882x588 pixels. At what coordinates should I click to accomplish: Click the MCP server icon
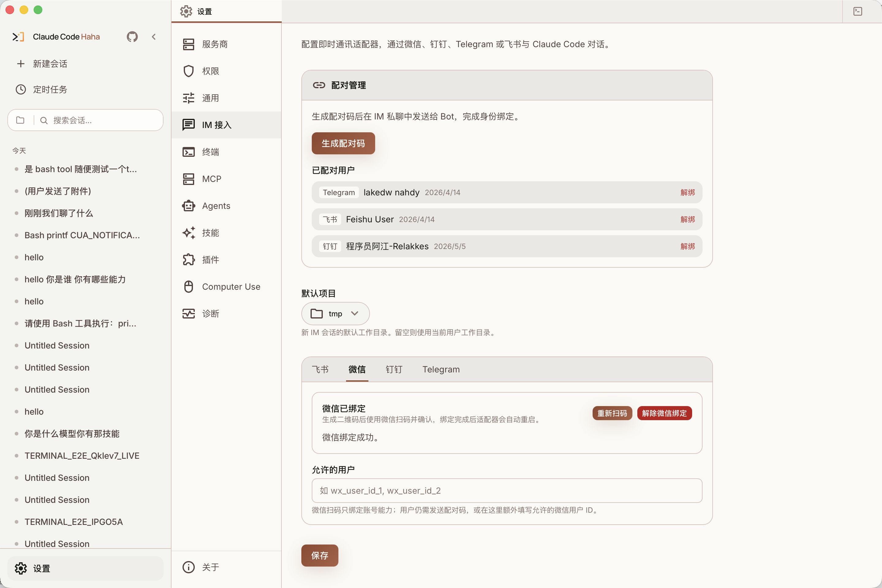[x=188, y=179]
